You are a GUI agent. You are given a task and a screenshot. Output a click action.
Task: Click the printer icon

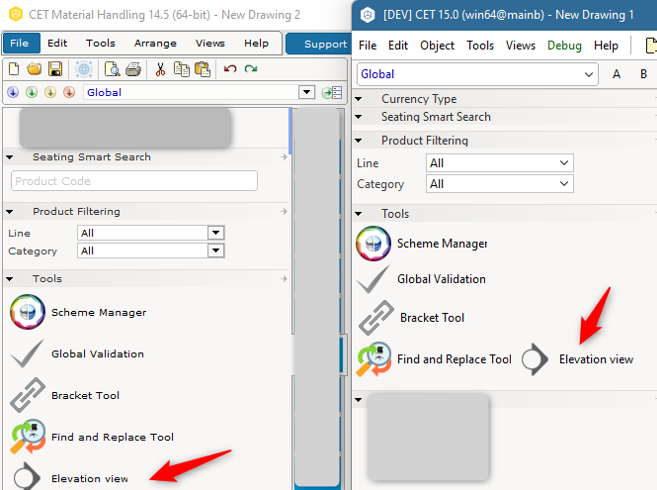tap(133, 69)
